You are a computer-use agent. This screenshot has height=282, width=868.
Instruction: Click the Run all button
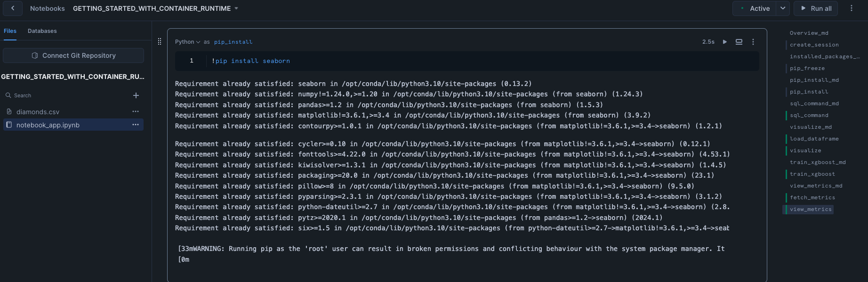pos(816,8)
